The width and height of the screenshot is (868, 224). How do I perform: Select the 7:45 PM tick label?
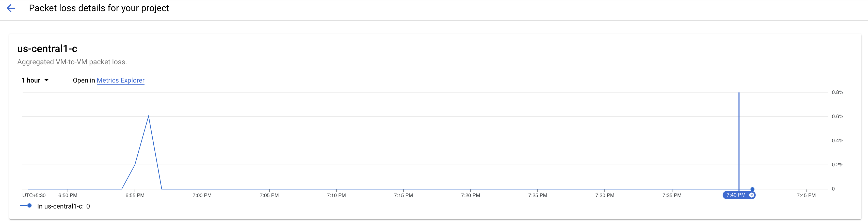[x=806, y=195]
